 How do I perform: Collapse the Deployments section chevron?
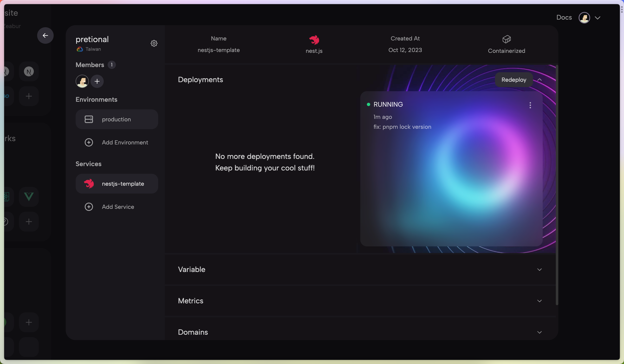point(540,80)
